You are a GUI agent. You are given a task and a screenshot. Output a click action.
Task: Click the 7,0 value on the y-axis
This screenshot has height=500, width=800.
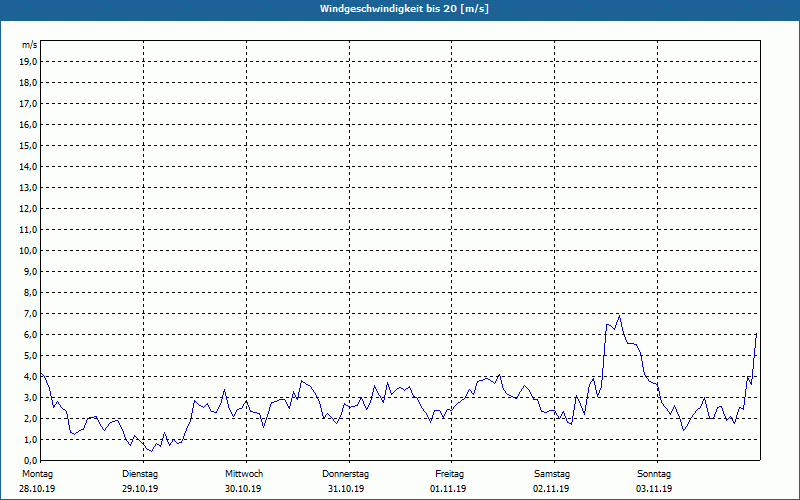click(x=29, y=313)
